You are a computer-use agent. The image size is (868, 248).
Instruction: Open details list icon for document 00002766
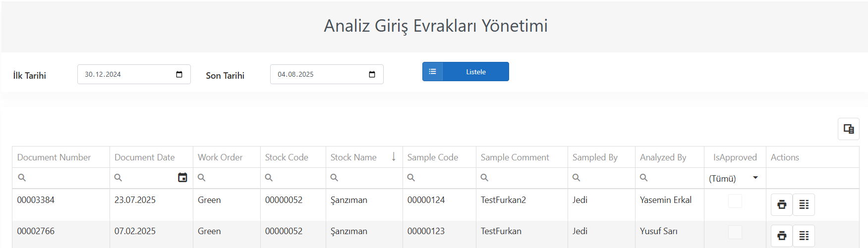(804, 236)
